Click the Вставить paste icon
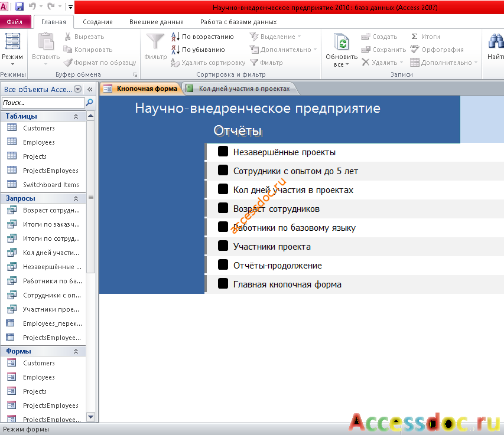This screenshot has height=435, width=504. (x=46, y=41)
